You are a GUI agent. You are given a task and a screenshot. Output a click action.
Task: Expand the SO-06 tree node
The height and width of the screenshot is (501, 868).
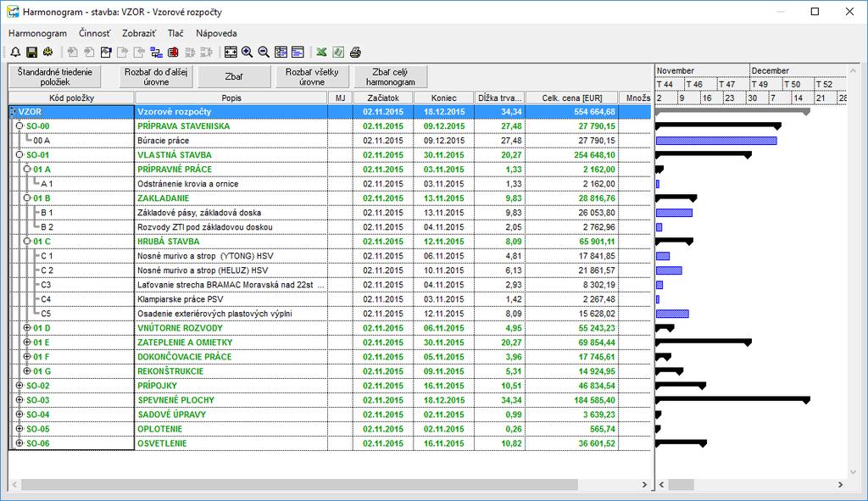pyautogui.click(x=19, y=443)
